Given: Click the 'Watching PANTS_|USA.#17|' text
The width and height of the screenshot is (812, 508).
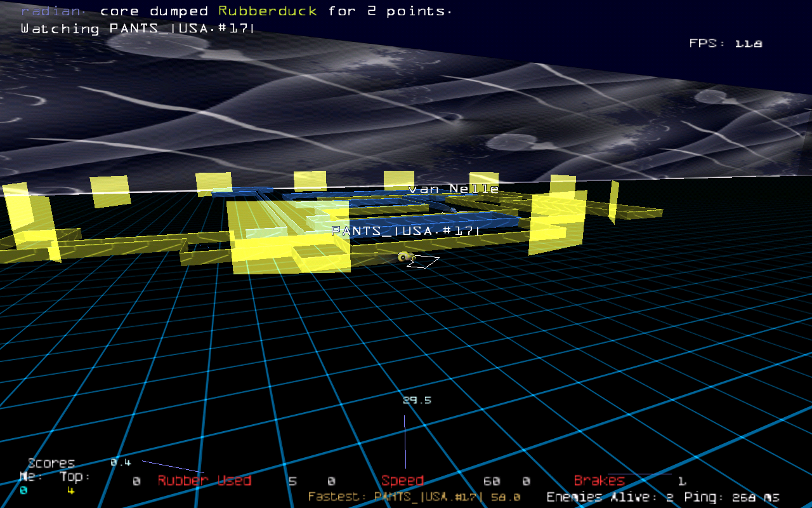Looking at the screenshot, I should 138,29.
